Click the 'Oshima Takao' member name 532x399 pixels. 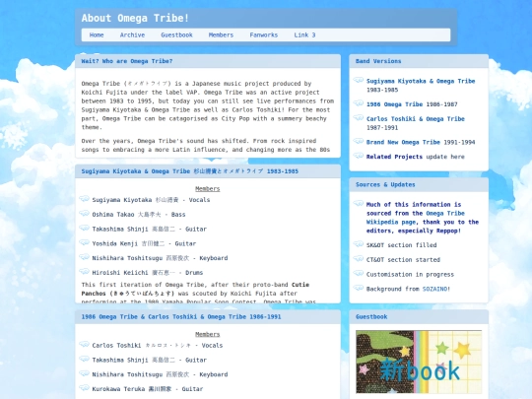tap(113, 215)
